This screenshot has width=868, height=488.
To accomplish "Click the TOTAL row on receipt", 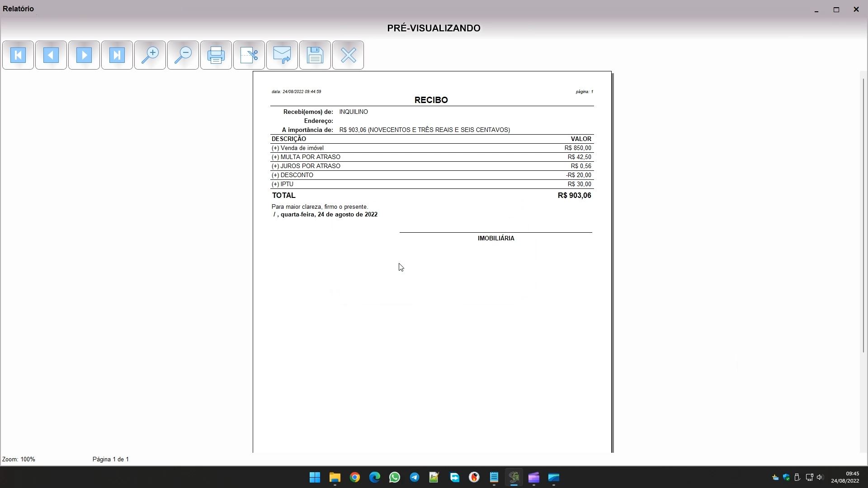I will (x=431, y=195).
